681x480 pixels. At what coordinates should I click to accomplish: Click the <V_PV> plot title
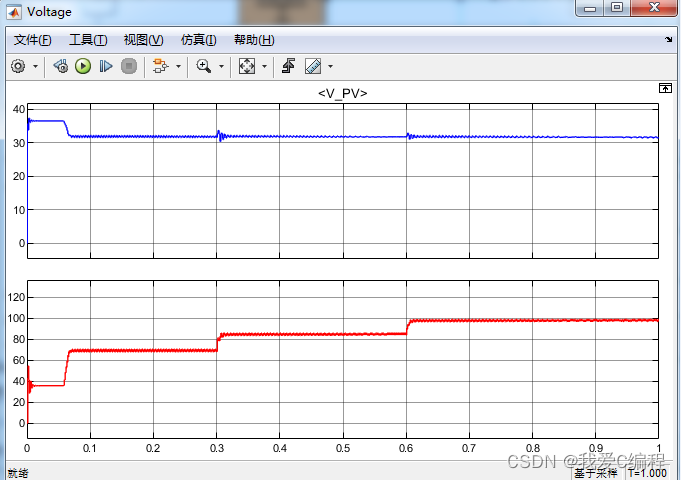[x=343, y=93]
